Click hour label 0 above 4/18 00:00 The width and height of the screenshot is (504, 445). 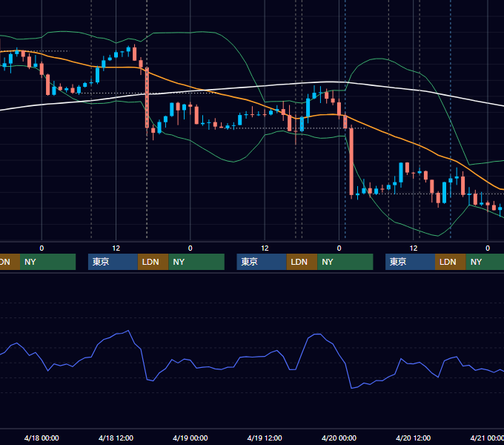pyautogui.click(x=42, y=248)
